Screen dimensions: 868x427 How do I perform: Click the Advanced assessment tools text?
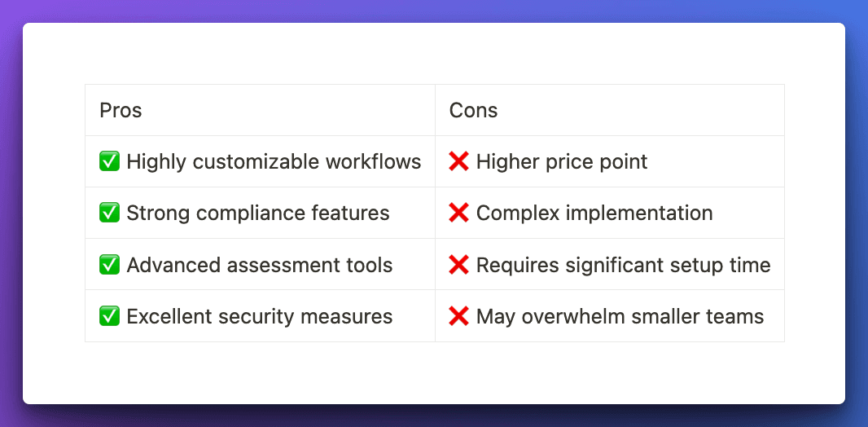coord(260,265)
